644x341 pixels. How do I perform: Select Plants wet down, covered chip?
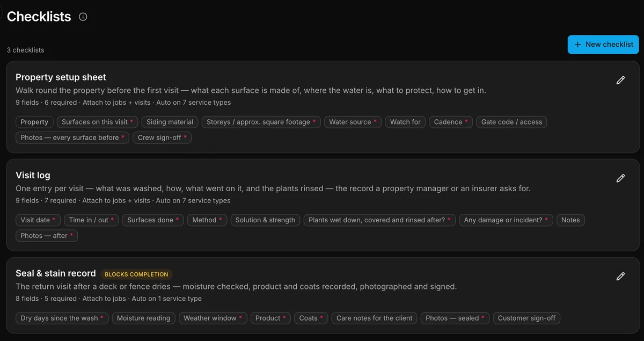pyautogui.click(x=380, y=220)
